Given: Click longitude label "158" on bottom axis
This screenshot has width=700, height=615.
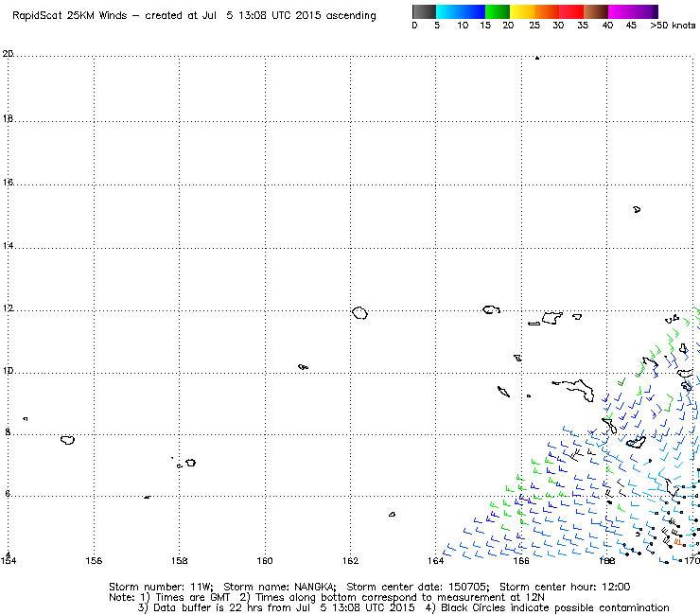Looking at the screenshot, I should tap(179, 560).
